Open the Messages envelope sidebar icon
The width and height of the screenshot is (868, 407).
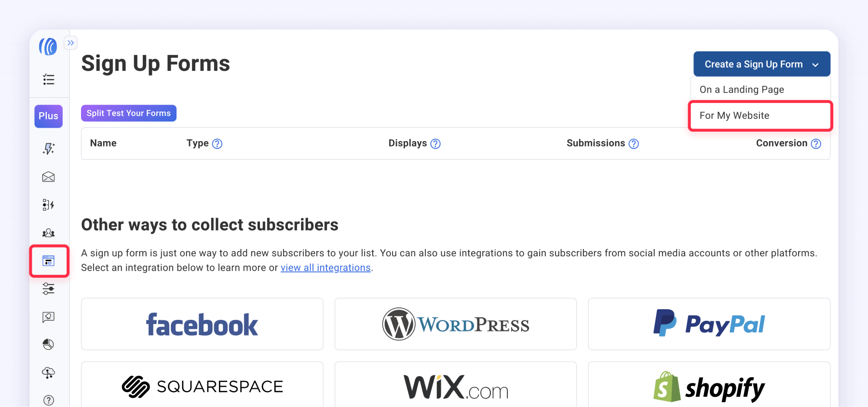[x=48, y=177]
